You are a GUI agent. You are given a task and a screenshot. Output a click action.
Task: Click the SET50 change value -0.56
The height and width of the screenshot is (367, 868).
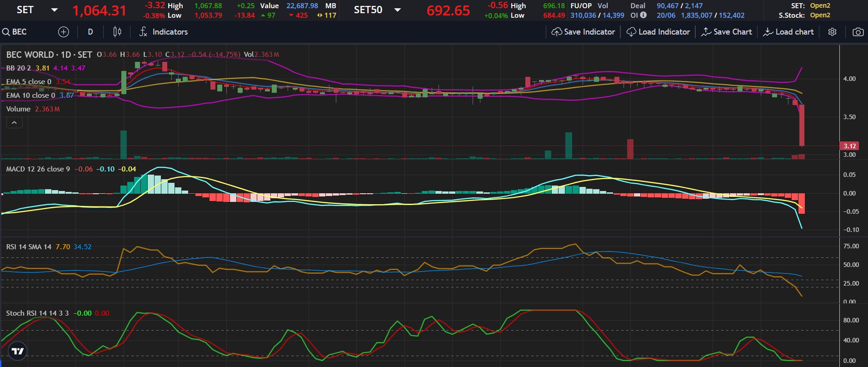point(498,5)
